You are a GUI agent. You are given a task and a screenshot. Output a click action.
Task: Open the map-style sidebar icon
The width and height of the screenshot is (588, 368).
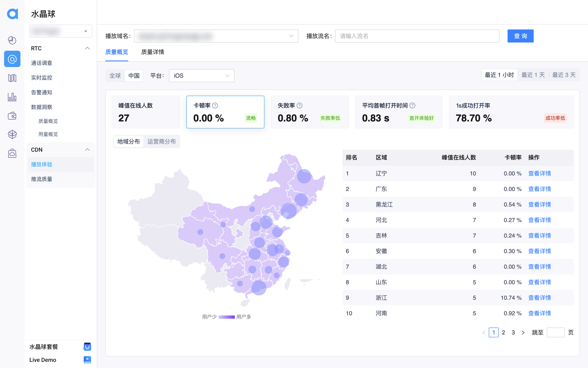point(12,78)
